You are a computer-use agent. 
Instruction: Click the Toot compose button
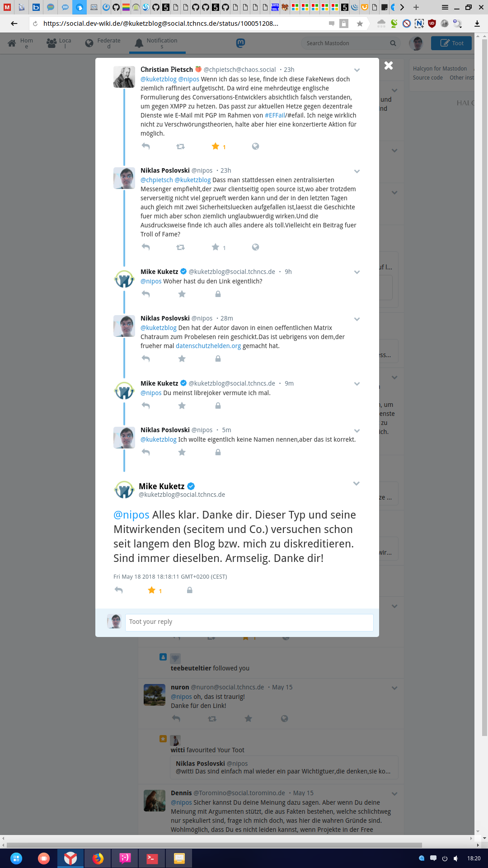pyautogui.click(x=451, y=43)
